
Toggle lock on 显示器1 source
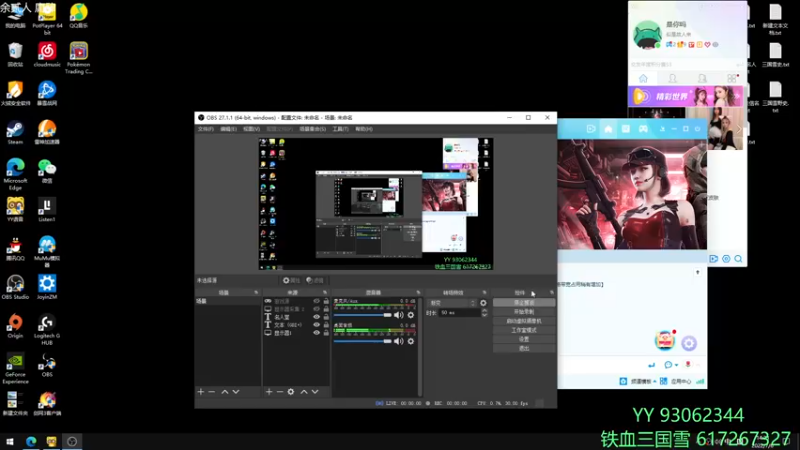[326, 333]
